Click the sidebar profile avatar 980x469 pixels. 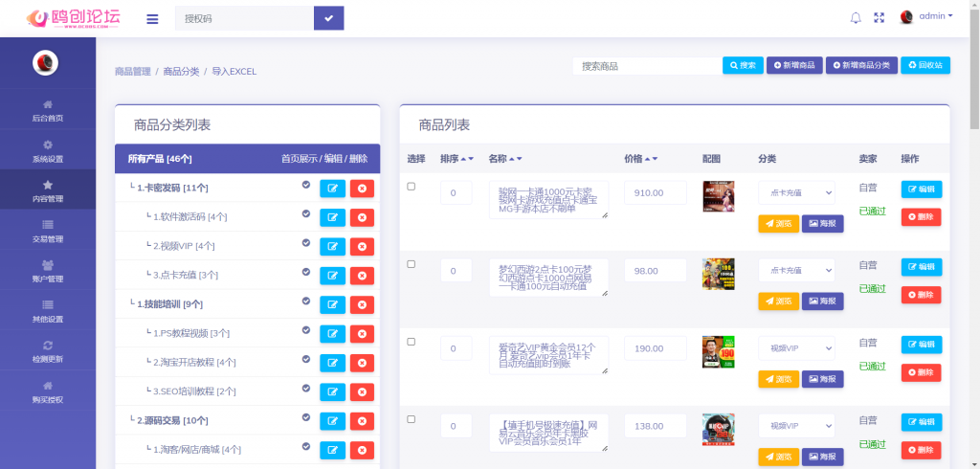(x=45, y=62)
